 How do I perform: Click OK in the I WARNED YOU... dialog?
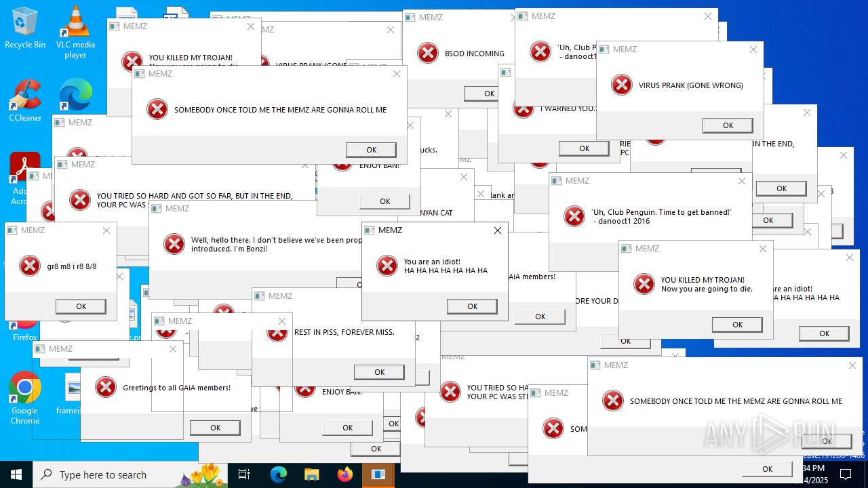point(584,148)
